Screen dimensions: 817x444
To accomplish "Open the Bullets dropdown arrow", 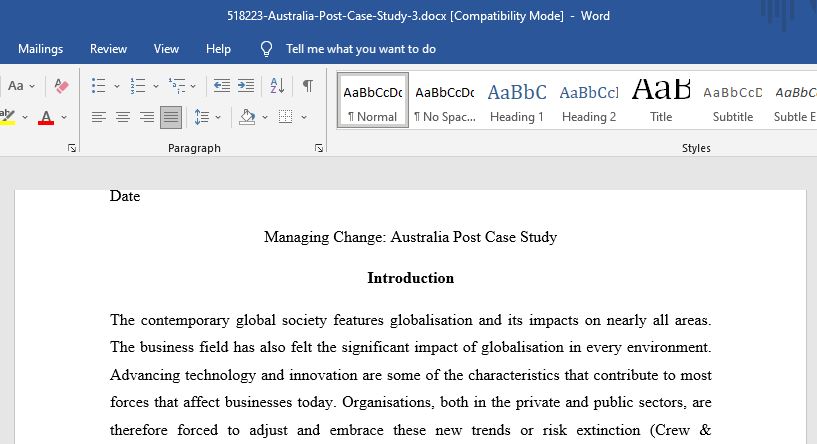I will [x=117, y=86].
